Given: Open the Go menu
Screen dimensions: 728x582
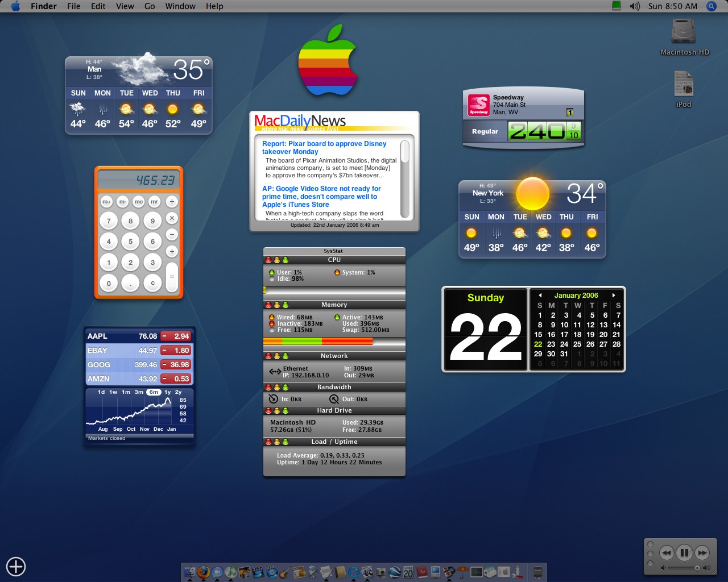Looking at the screenshot, I should click(x=150, y=6).
